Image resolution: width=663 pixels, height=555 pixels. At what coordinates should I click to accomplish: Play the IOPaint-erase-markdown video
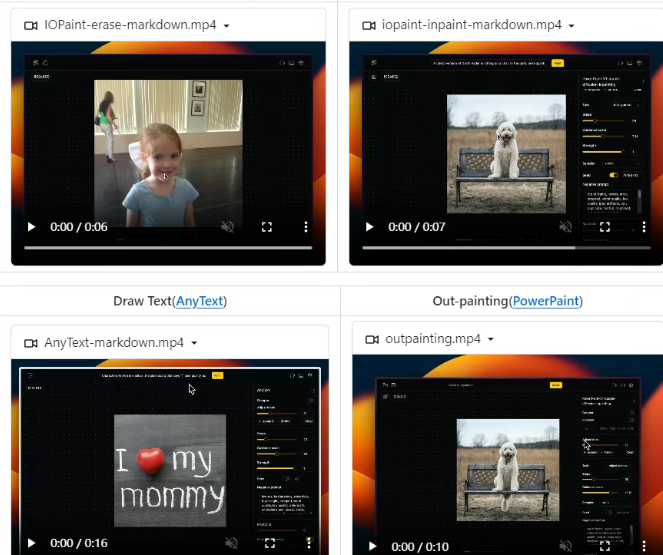31,227
